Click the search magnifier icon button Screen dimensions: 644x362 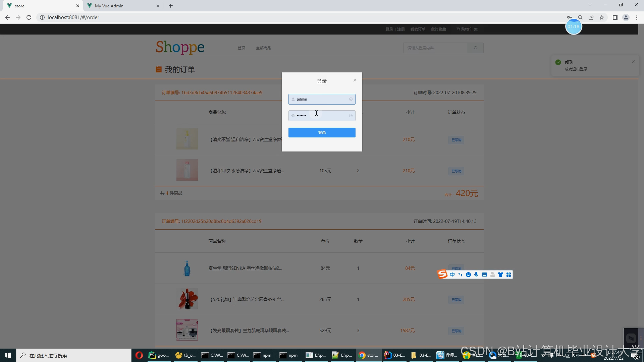click(x=475, y=48)
